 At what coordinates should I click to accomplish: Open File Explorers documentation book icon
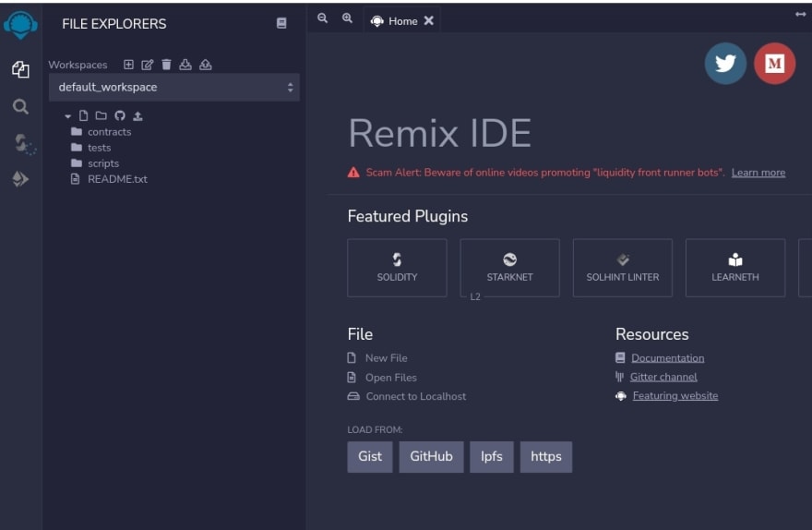281,23
